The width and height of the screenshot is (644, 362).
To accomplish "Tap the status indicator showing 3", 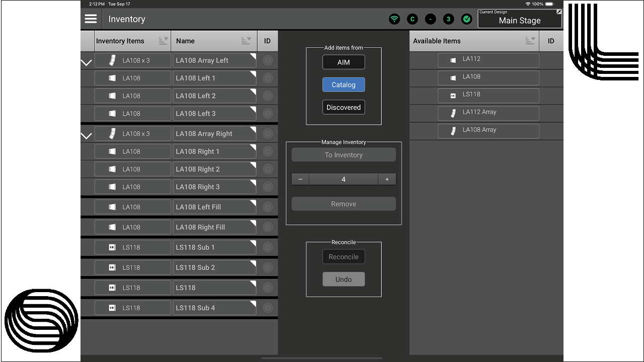I will (x=449, y=19).
